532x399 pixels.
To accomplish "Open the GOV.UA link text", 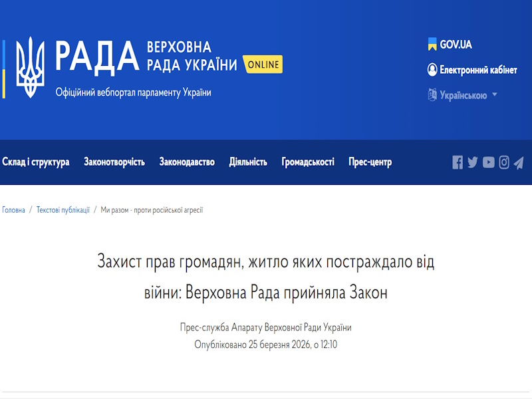I will click(x=456, y=45).
